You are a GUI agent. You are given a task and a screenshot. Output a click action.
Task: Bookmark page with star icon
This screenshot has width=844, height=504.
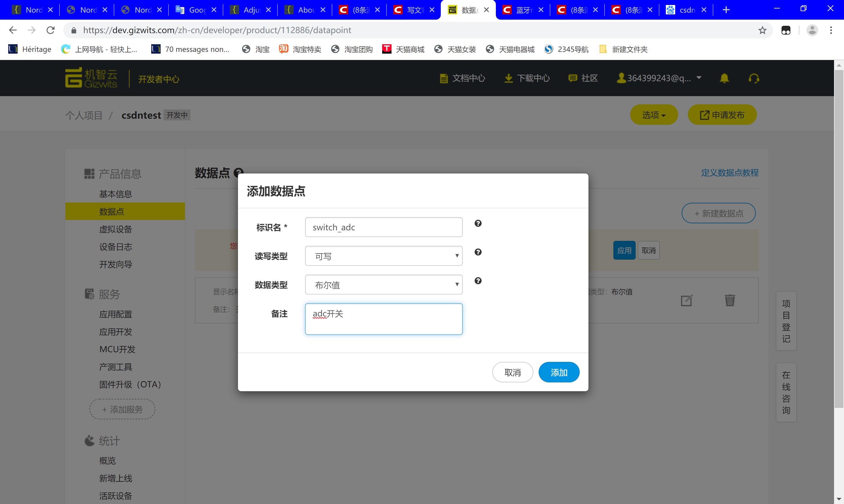click(x=762, y=30)
